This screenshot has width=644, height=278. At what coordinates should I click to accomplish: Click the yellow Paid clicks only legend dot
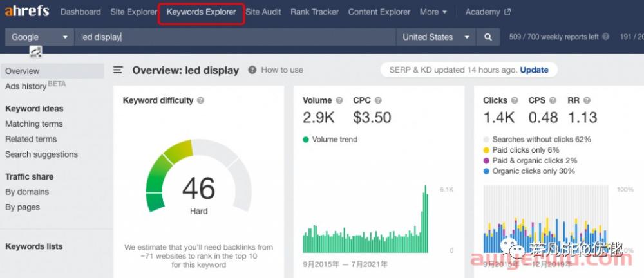[x=487, y=151]
